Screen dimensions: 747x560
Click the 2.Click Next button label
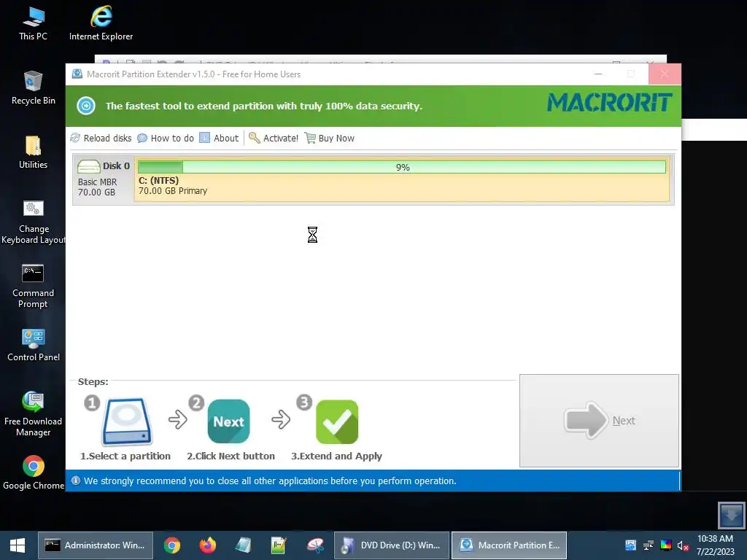pos(231,456)
